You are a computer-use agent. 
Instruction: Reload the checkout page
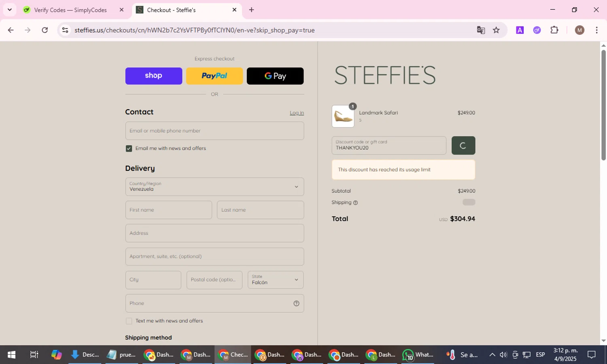[x=45, y=30]
